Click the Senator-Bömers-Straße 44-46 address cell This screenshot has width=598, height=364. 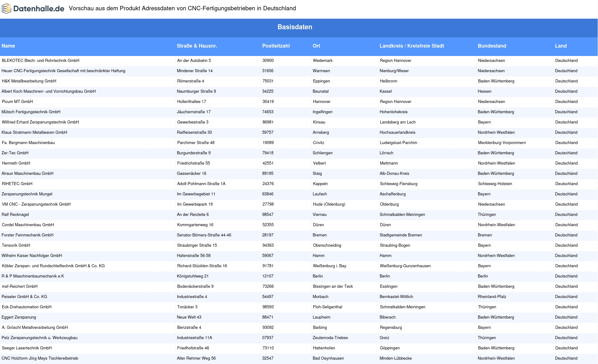pos(204,235)
